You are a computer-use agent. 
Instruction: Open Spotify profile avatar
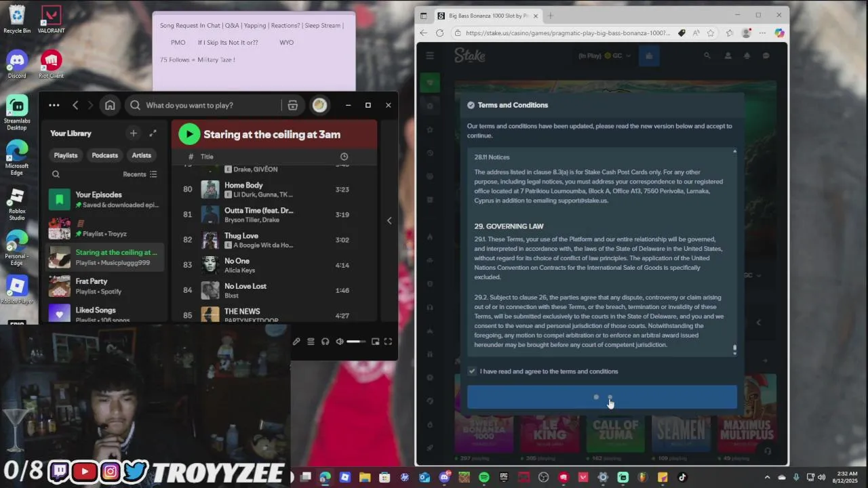(319, 105)
